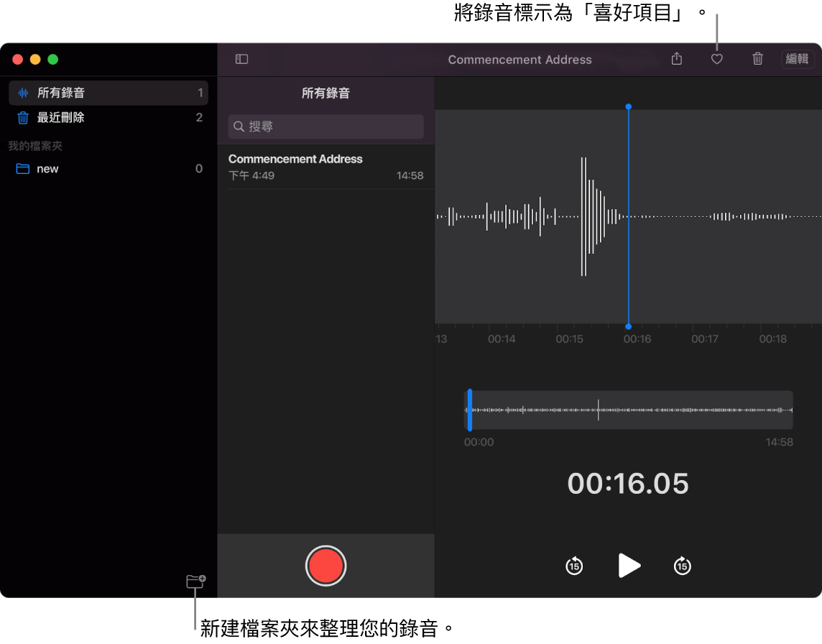Skip back 15 seconds

(574, 566)
